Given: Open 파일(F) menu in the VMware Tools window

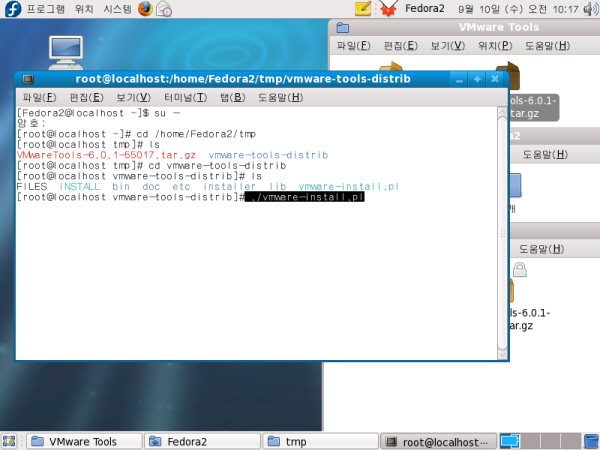Looking at the screenshot, I should pyautogui.click(x=354, y=46).
